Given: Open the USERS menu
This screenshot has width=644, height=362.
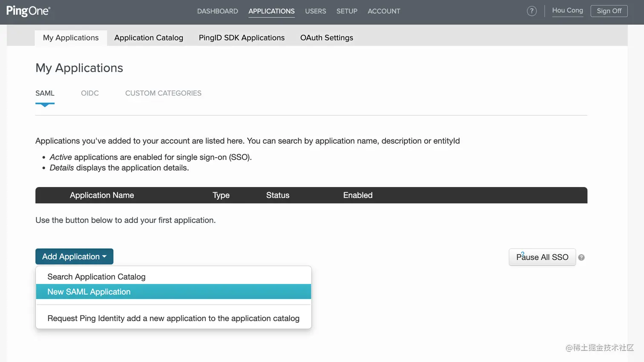Looking at the screenshot, I should coord(316,11).
